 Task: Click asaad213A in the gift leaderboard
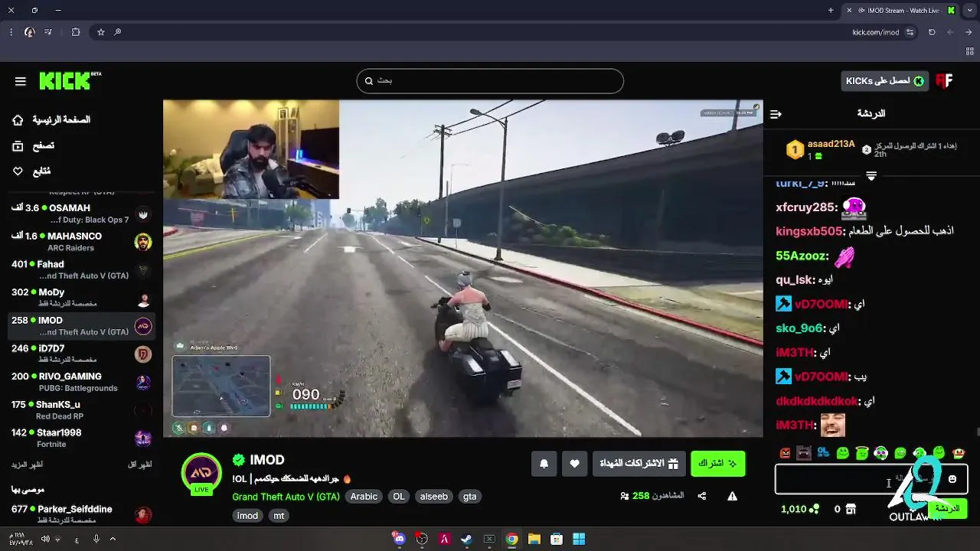tap(831, 145)
